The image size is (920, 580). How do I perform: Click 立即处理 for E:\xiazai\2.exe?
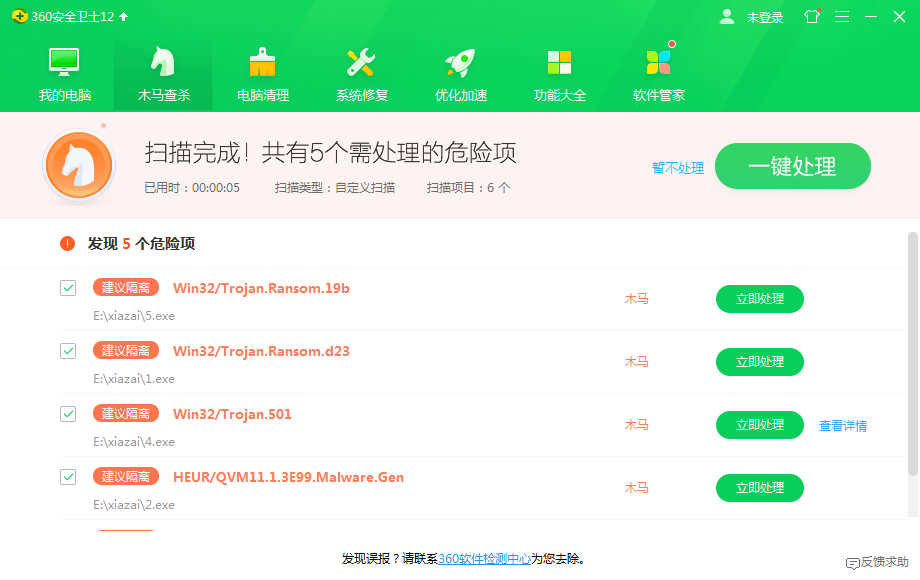760,487
